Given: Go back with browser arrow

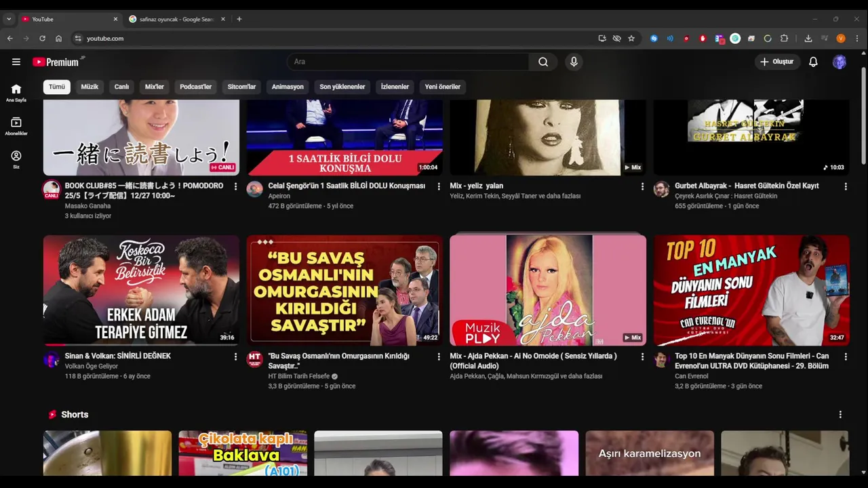Looking at the screenshot, I should (x=10, y=39).
